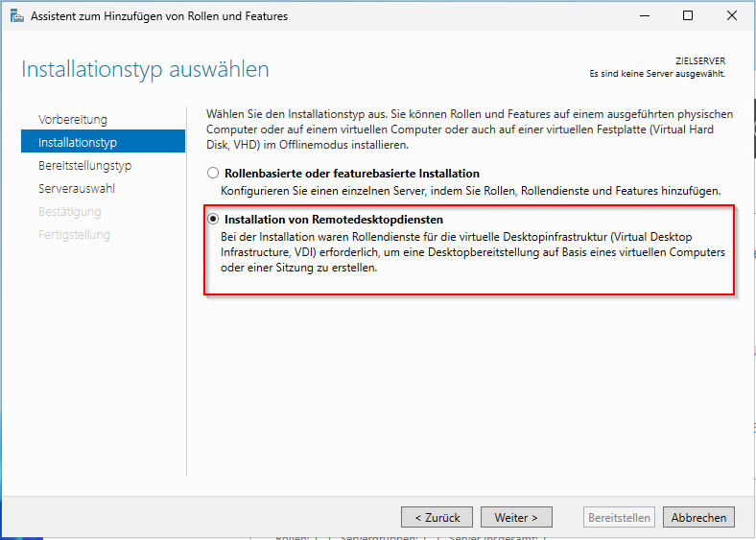Image resolution: width=756 pixels, height=540 pixels.
Task: Click the disabled Bestätigung step
Action: pyautogui.click(x=70, y=212)
